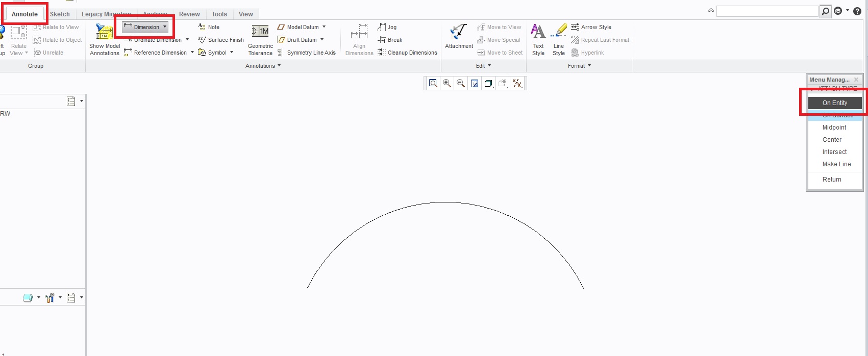This screenshot has height=356, width=868.
Task: Click Return in the Menu Manager
Action: [x=832, y=180]
